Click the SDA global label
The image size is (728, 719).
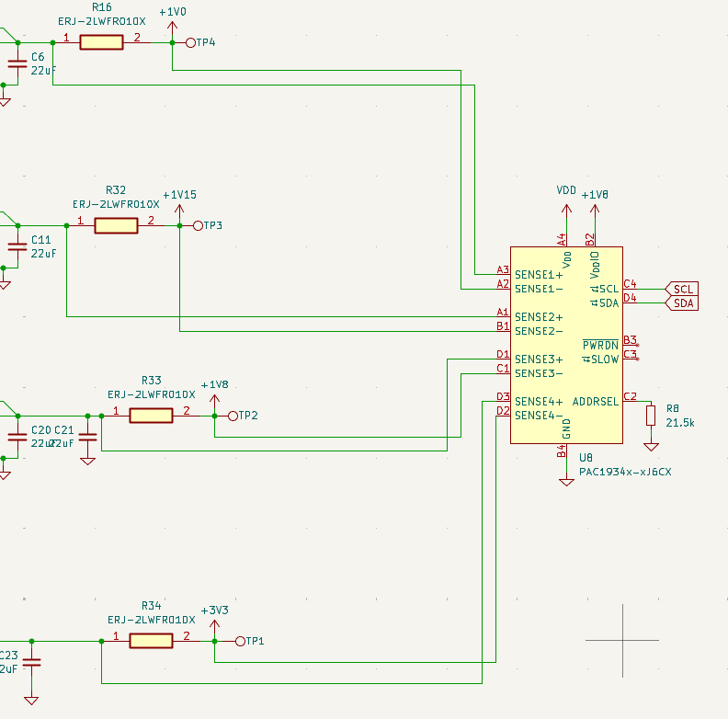(681, 303)
